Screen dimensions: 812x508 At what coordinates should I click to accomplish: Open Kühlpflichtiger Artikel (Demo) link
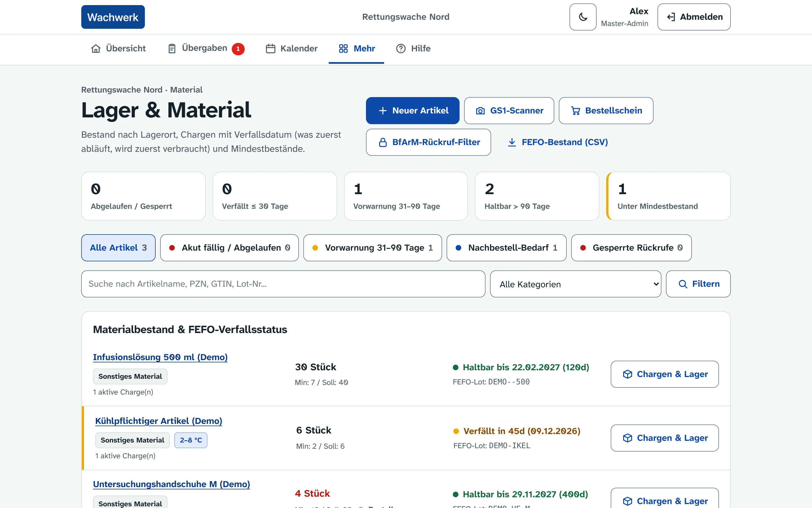pyautogui.click(x=159, y=421)
